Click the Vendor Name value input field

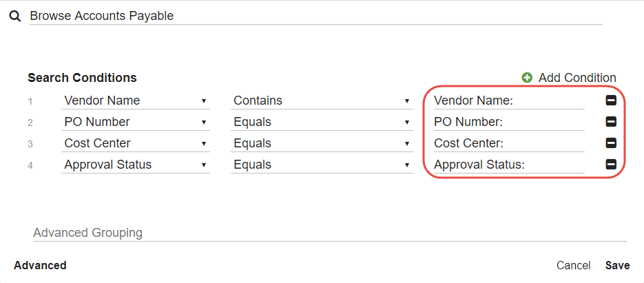click(551, 101)
